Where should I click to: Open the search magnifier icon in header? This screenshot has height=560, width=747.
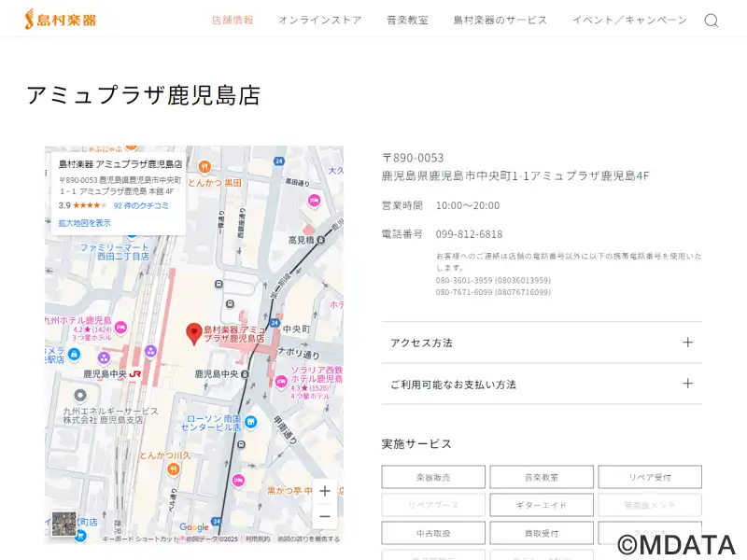coord(712,21)
